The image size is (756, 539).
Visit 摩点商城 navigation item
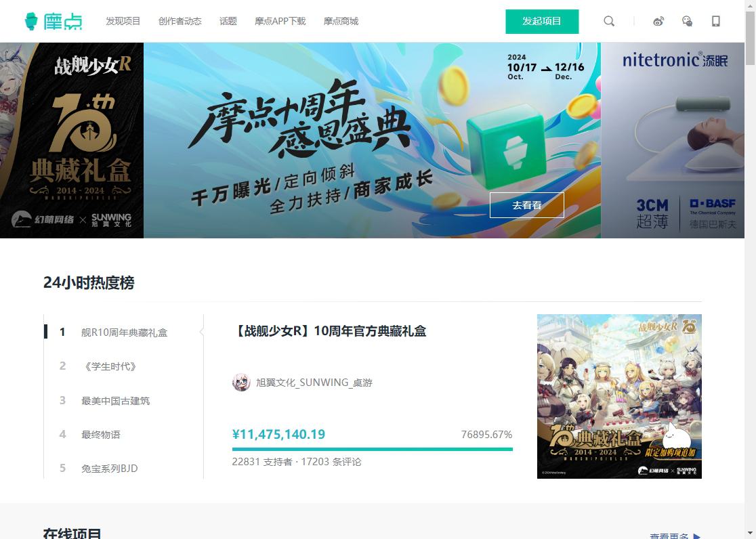click(341, 21)
